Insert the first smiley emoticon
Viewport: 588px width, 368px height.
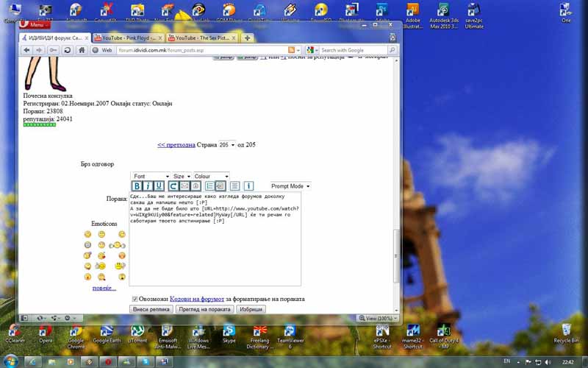click(x=87, y=234)
